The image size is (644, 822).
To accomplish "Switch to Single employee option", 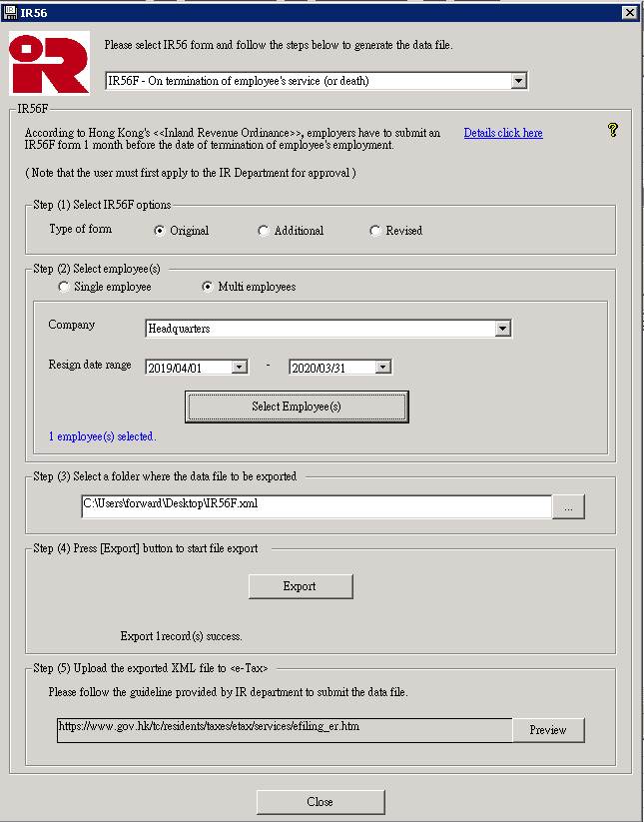I will (64, 287).
